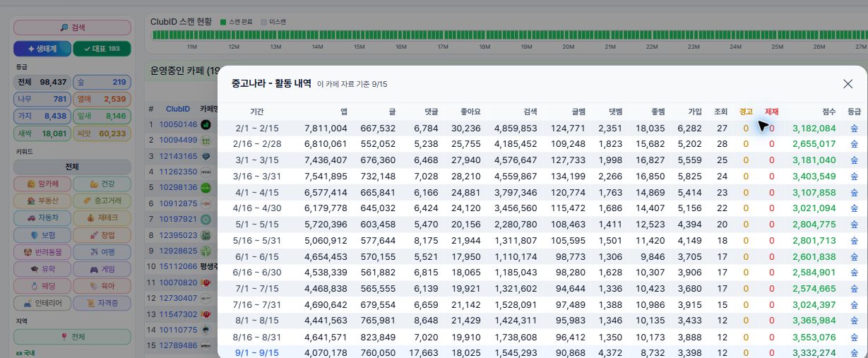The height and width of the screenshot is (358, 868).
Task: Switch to the 생태계 tab
Action: (x=42, y=49)
